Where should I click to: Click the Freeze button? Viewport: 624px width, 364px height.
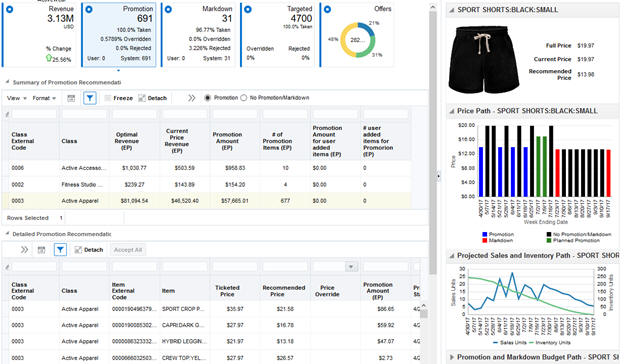119,98
